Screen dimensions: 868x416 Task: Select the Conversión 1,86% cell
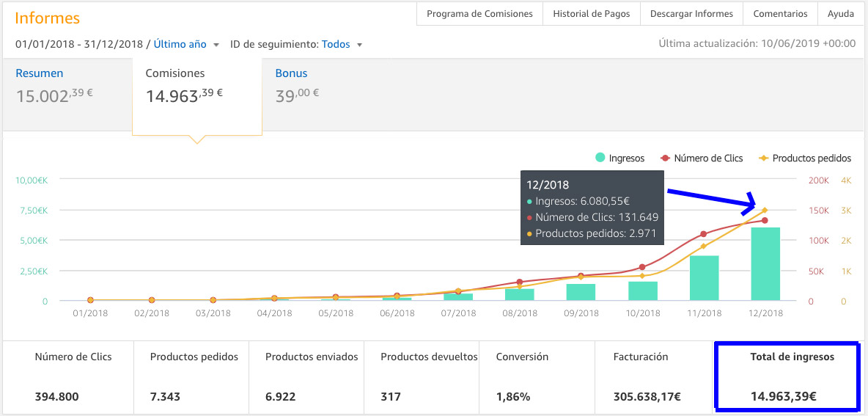coord(537,377)
